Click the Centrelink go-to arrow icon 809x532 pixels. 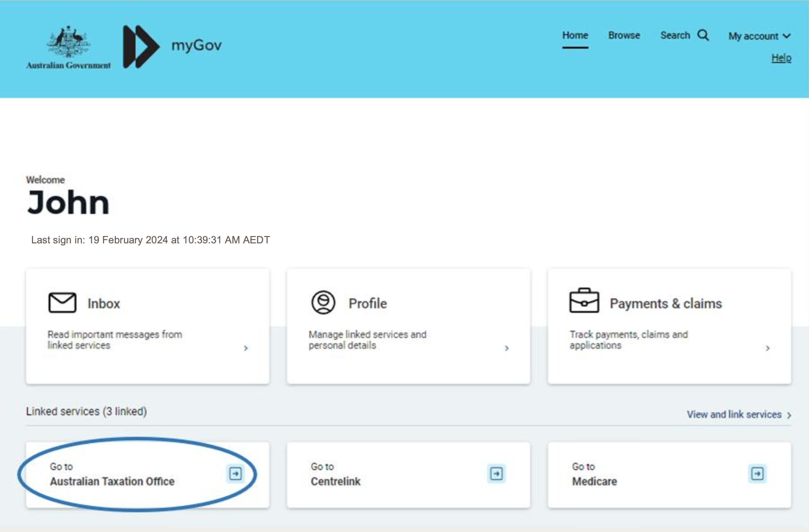pyautogui.click(x=496, y=473)
